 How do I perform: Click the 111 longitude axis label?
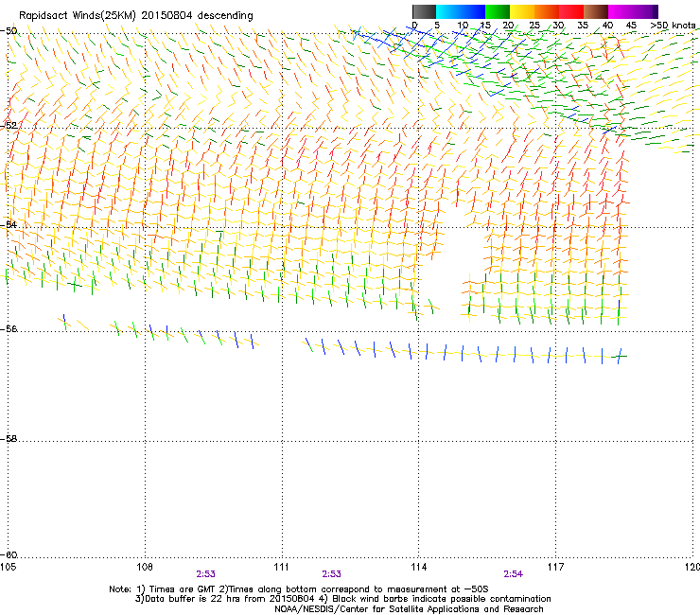282,567
